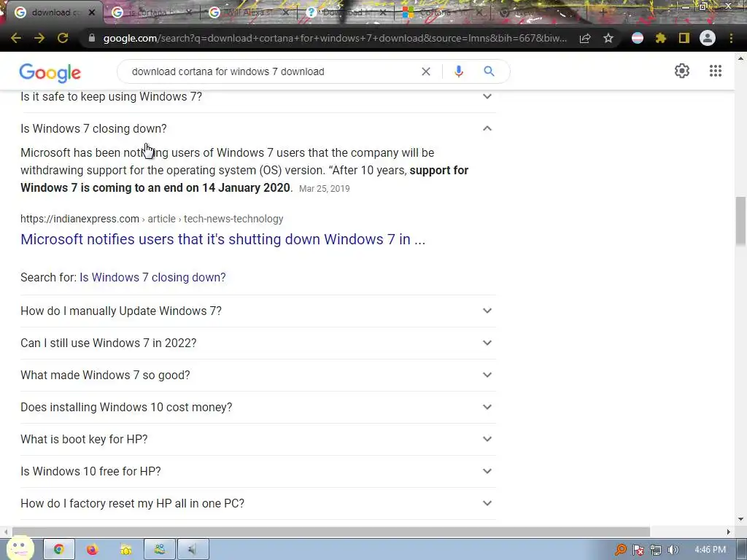The height and width of the screenshot is (560, 747).
Task: Open the network tray icon
Action: 656,550
